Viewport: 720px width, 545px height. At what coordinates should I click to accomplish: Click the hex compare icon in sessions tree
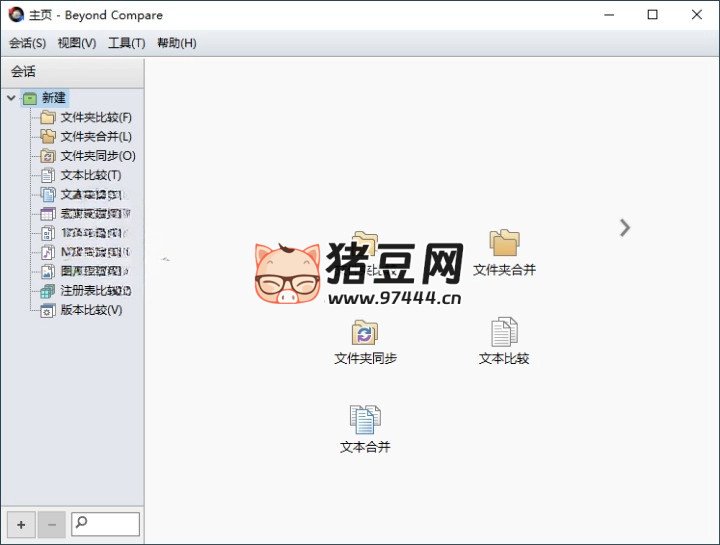[x=48, y=233]
